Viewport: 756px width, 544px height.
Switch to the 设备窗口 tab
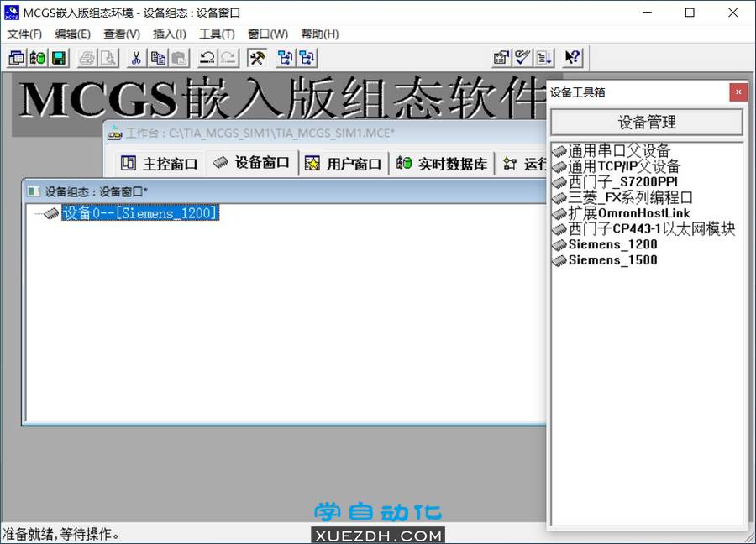point(252,163)
